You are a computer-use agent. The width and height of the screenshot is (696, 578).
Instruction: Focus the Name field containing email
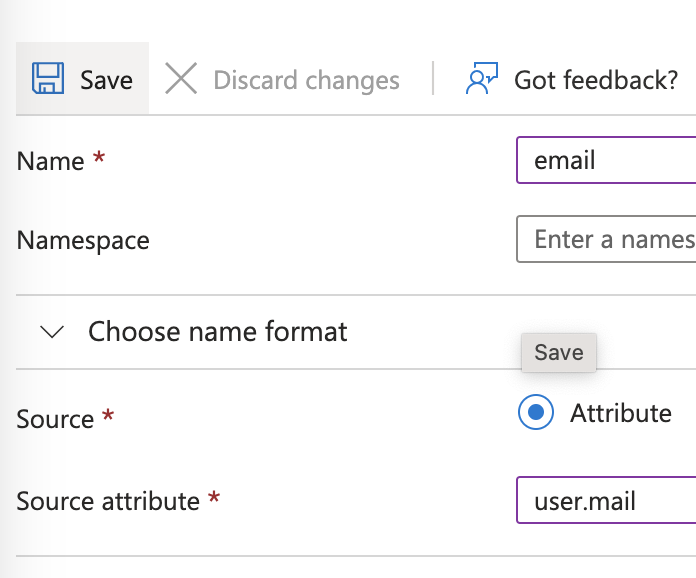606,160
